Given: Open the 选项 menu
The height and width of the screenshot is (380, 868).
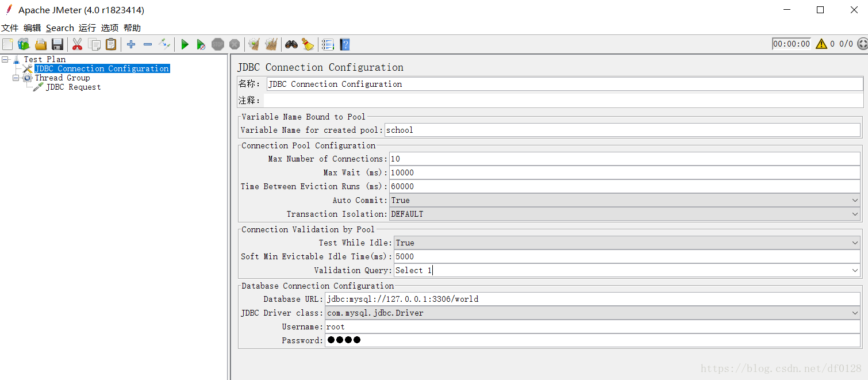Looking at the screenshot, I should click(x=110, y=28).
